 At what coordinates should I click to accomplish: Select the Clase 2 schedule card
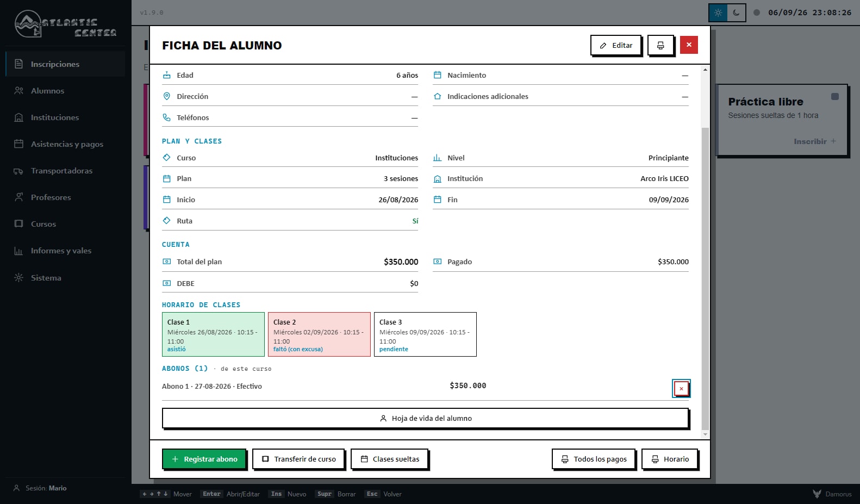click(x=319, y=334)
